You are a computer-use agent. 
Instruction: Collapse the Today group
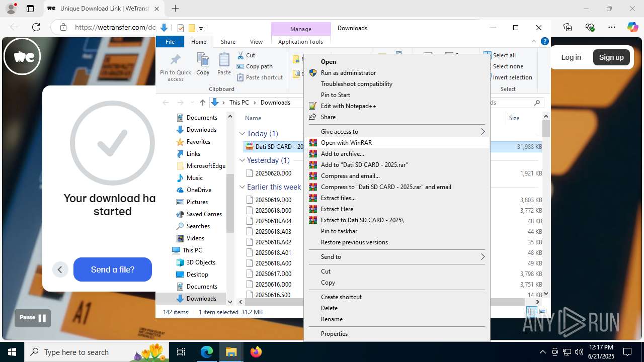pos(242,134)
